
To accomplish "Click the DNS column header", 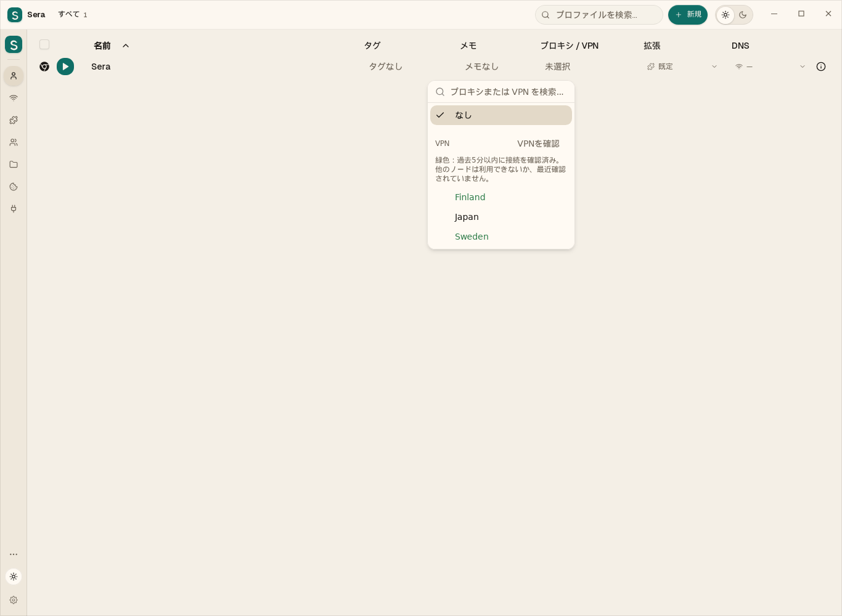I will tap(740, 46).
